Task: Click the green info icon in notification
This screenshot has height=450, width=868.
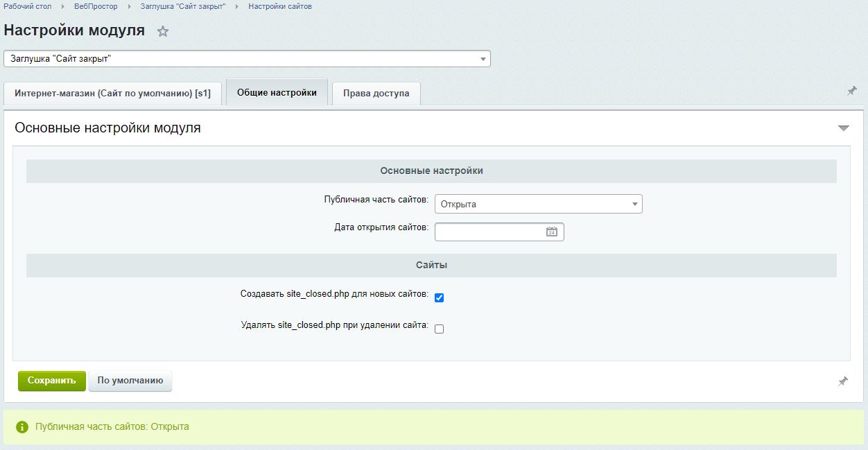Action: pyautogui.click(x=22, y=427)
